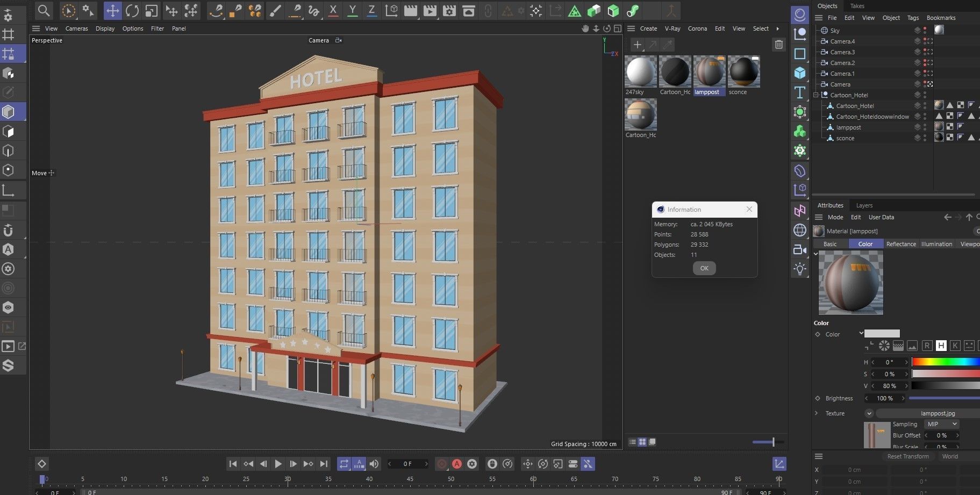Toggle the Z axis lock
Screen dimensions: 980x495
371,10
